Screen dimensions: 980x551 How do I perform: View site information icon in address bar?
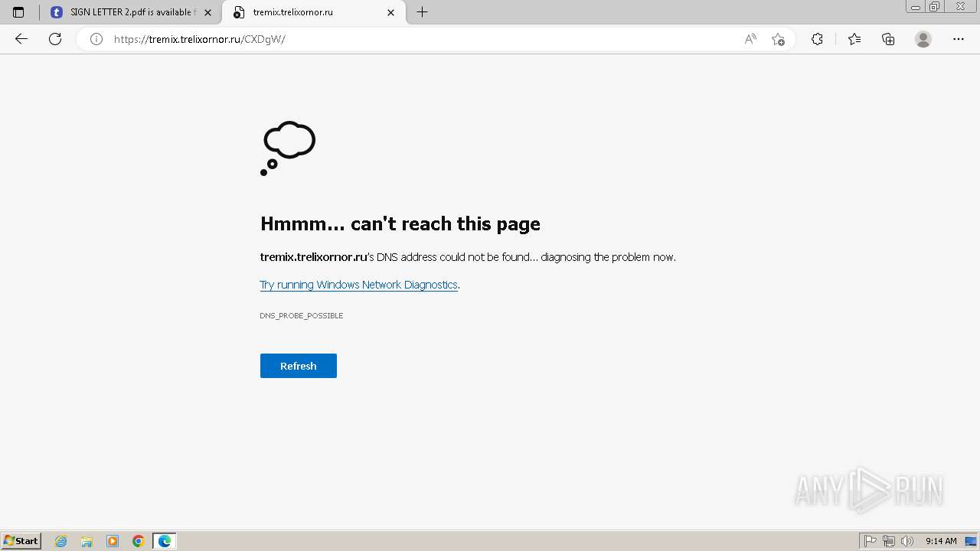point(96,39)
